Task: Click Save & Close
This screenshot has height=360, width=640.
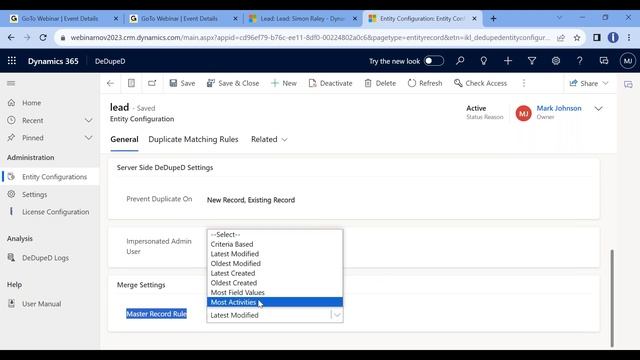Action: pyautogui.click(x=233, y=83)
